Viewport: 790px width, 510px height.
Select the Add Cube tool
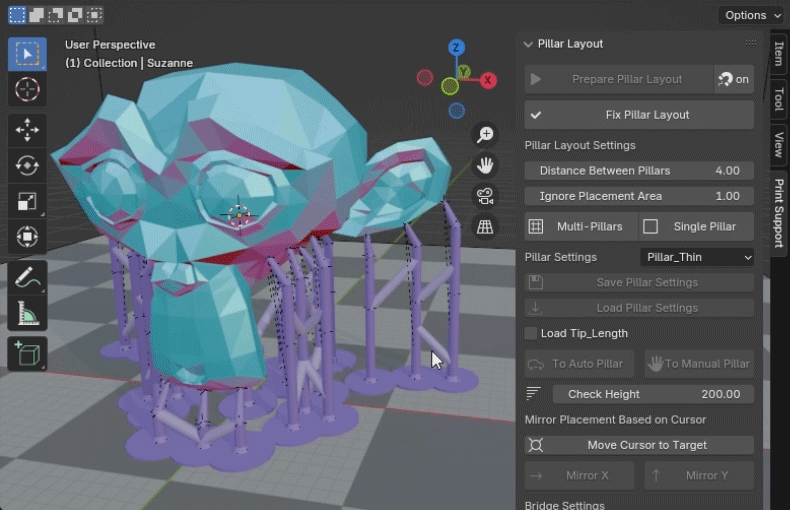click(27, 353)
